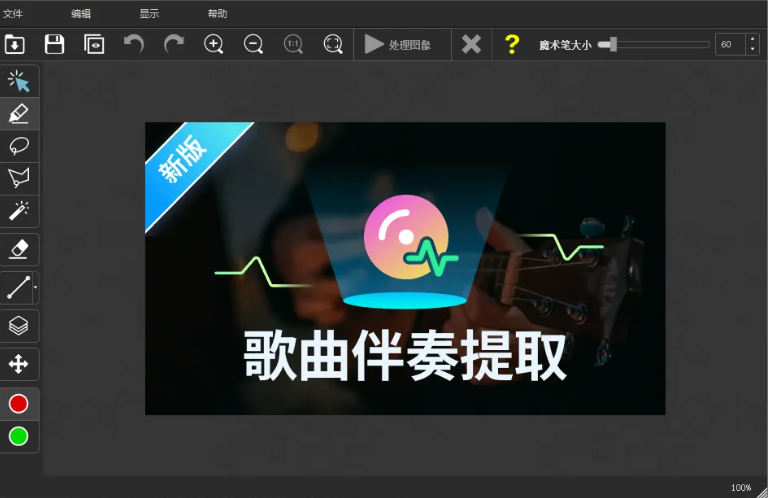
Task: Click the 100% zoom level in the status bar
Action: 741,488
